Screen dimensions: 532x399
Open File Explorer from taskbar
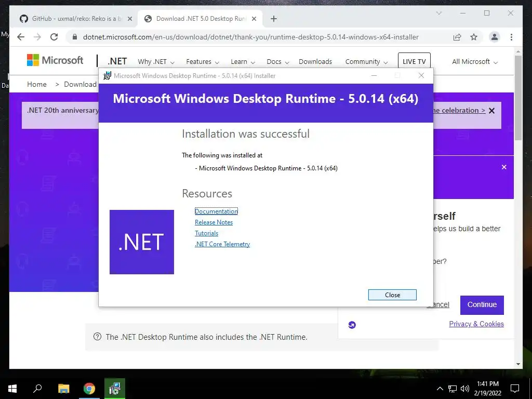63,389
